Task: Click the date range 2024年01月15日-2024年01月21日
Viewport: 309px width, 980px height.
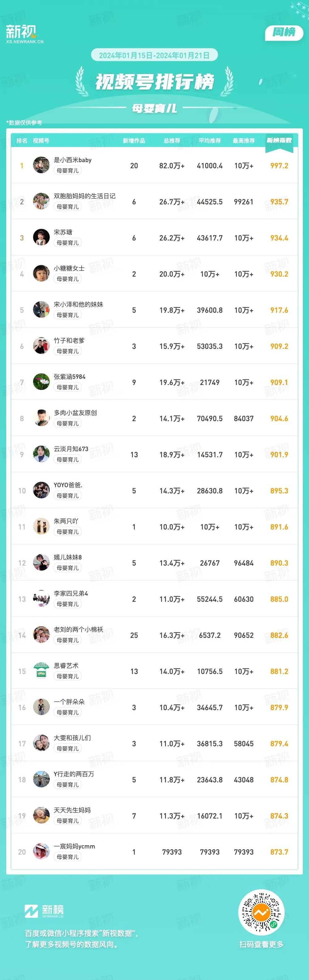Action: (x=154, y=55)
